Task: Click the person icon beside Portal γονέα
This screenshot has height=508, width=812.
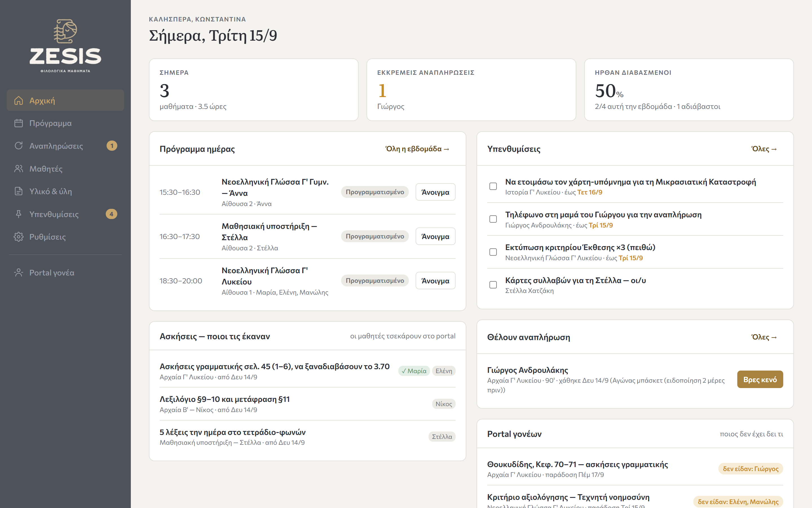Action: point(19,272)
